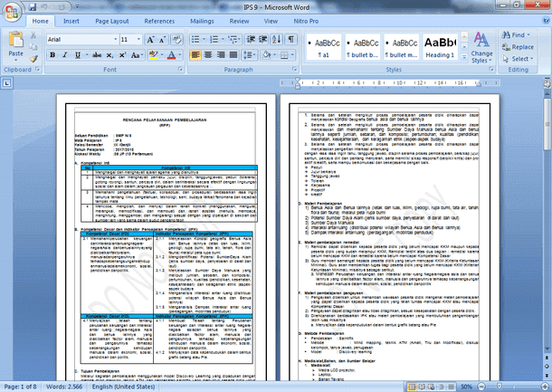Open borders dropdown arrow

point(292,55)
